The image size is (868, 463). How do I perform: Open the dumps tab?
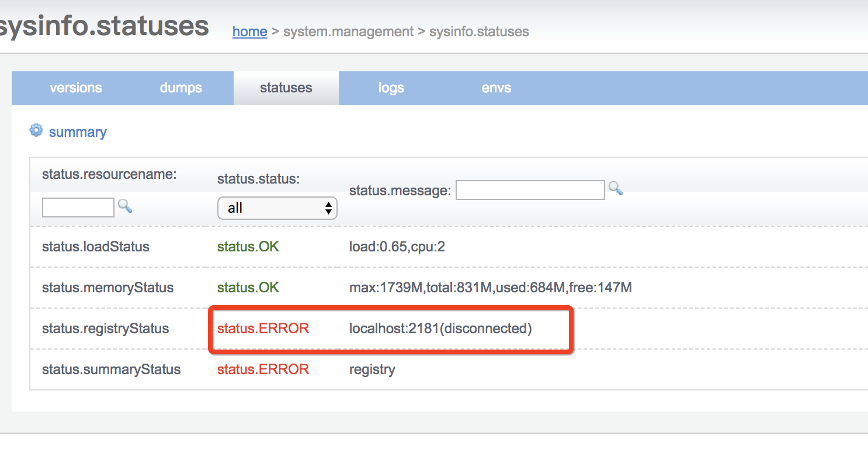(x=180, y=88)
